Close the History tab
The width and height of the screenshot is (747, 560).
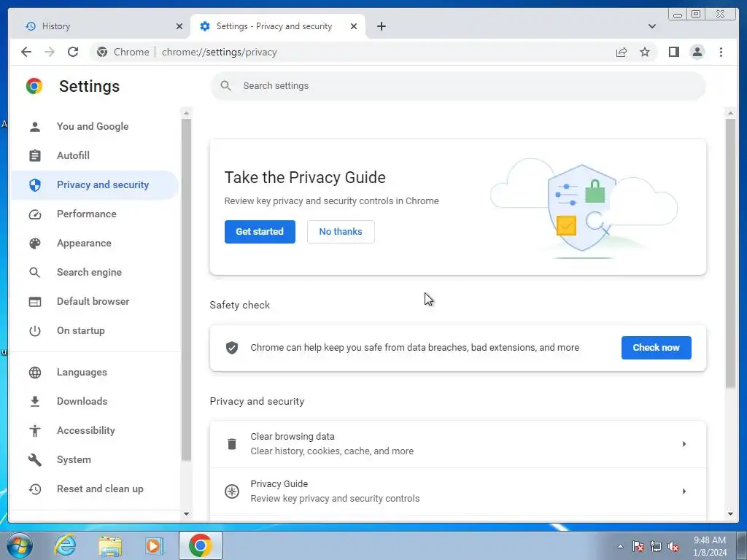click(x=179, y=26)
